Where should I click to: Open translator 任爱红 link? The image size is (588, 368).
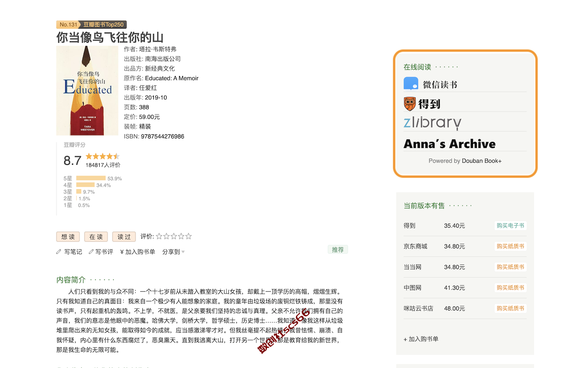tap(148, 88)
